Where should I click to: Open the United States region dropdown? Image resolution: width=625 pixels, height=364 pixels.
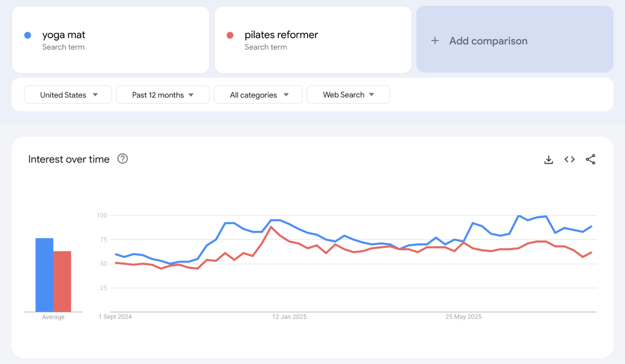(x=68, y=95)
